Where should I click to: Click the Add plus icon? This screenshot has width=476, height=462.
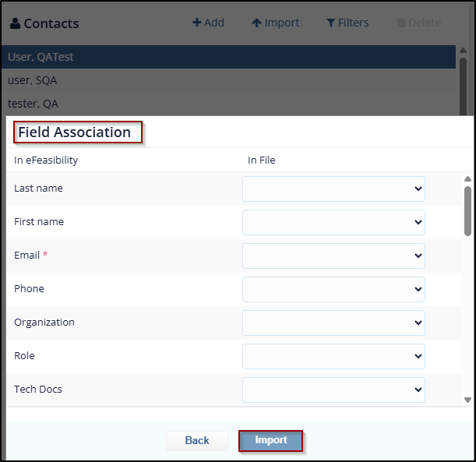click(197, 23)
